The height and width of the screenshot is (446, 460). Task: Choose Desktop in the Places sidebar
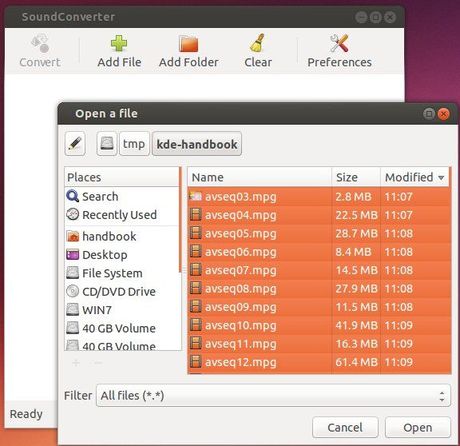pyautogui.click(x=105, y=255)
